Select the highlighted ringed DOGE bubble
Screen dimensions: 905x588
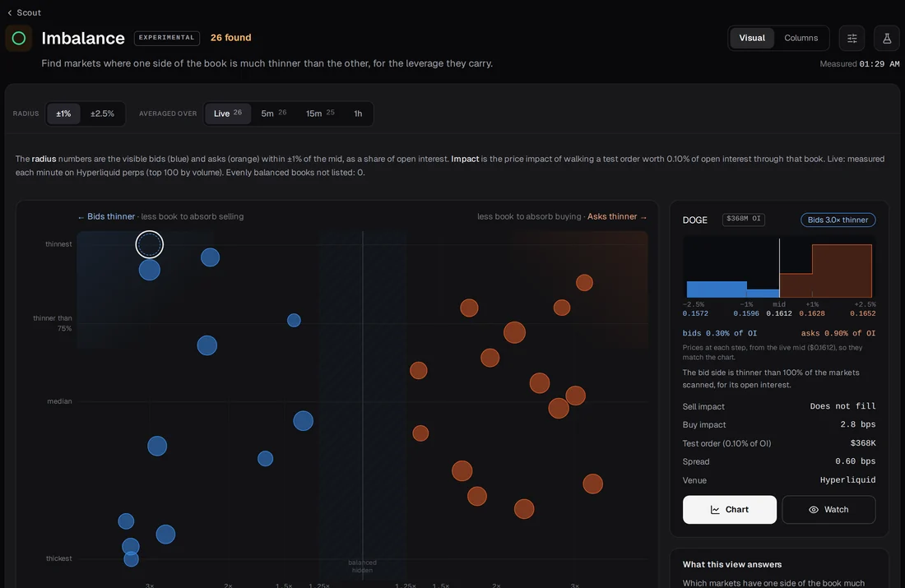coord(150,245)
